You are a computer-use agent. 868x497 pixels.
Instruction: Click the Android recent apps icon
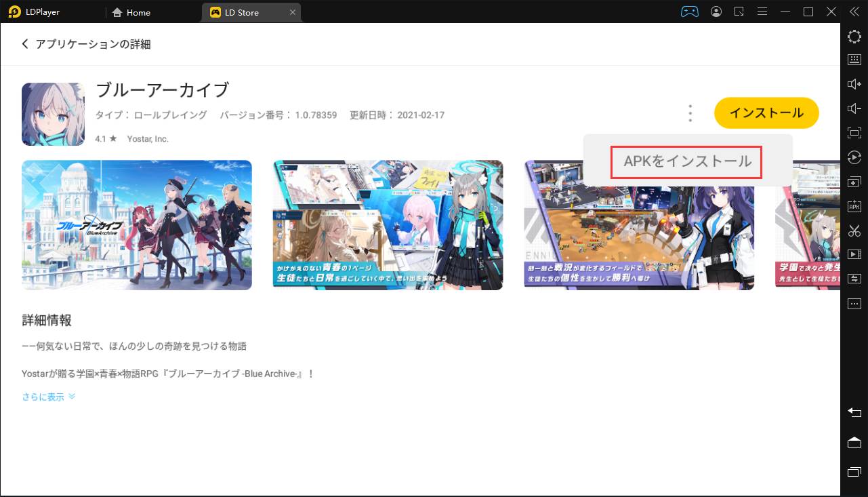tap(854, 471)
